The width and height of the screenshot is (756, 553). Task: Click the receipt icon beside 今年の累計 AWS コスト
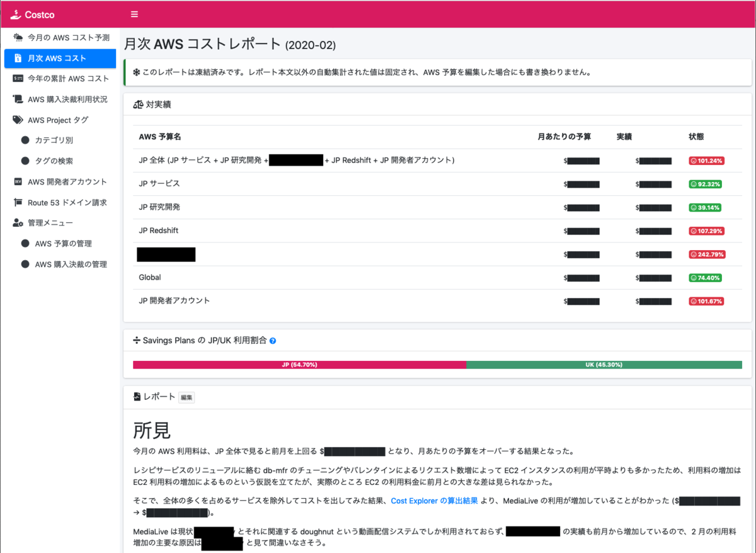click(x=17, y=78)
